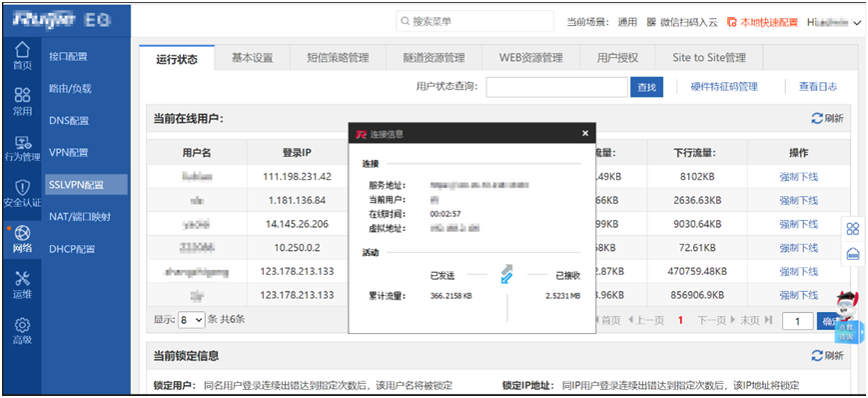Click the 72.61KB downlink cell

pos(697,247)
